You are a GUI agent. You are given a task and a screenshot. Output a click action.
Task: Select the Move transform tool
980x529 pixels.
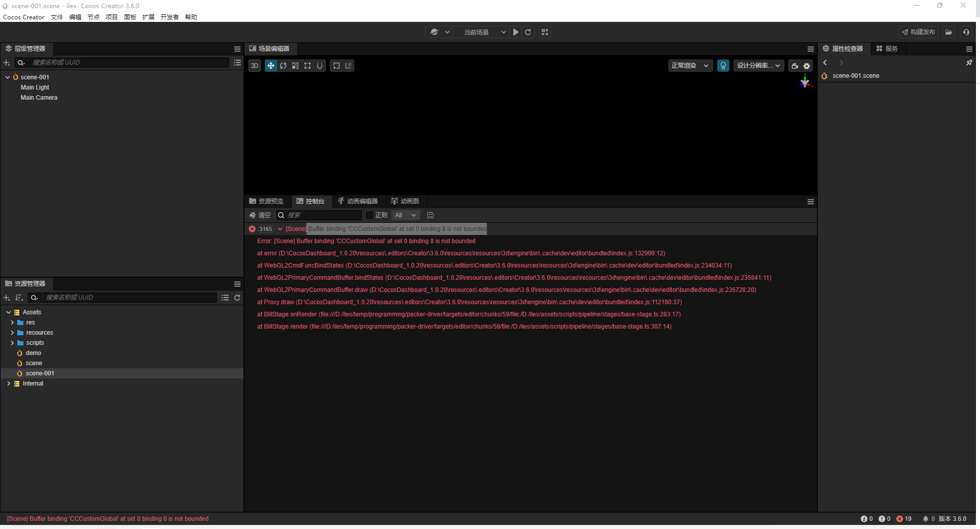point(271,66)
